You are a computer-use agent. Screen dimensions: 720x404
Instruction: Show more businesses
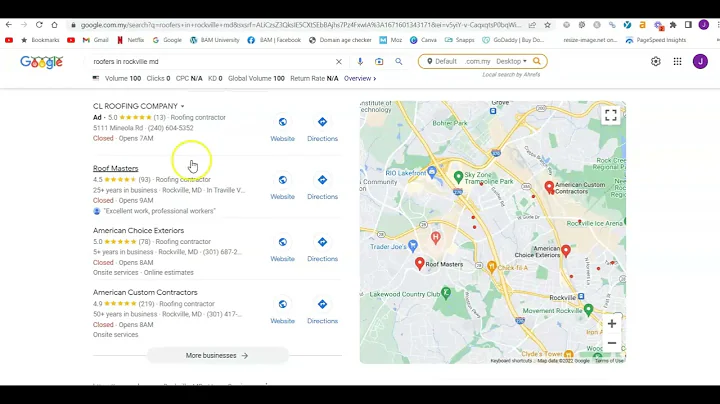point(217,355)
